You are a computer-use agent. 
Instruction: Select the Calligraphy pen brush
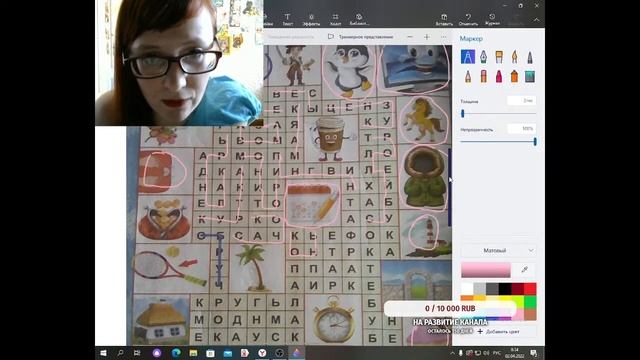pyautogui.click(x=483, y=57)
